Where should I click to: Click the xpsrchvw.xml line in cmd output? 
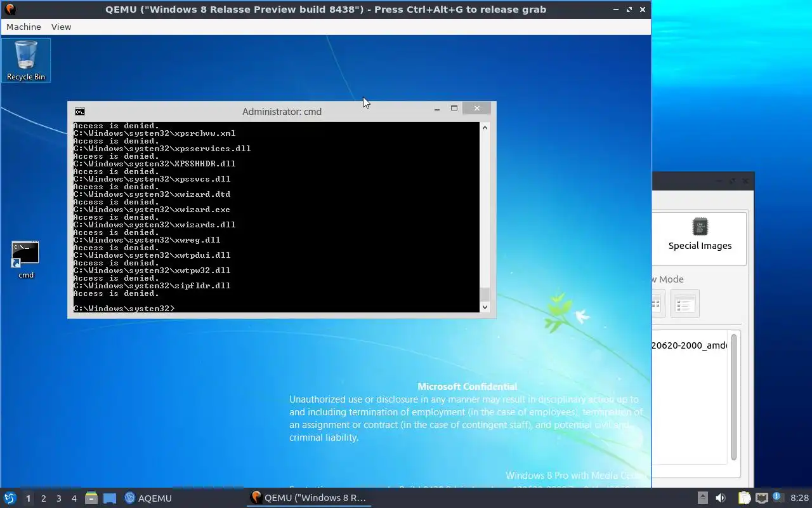[x=154, y=133]
